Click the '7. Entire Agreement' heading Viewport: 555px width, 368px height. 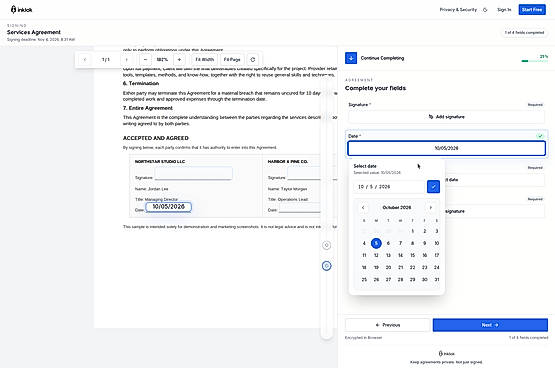pyautogui.click(x=148, y=108)
